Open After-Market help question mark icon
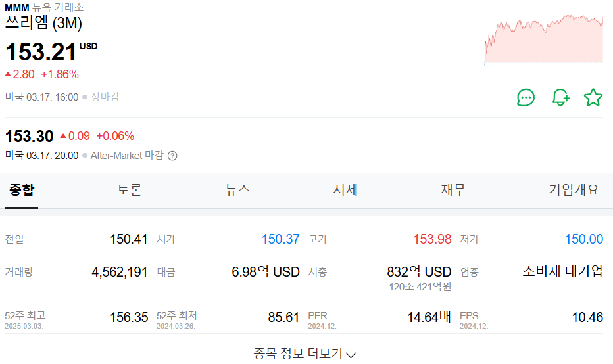 (x=172, y=156)
